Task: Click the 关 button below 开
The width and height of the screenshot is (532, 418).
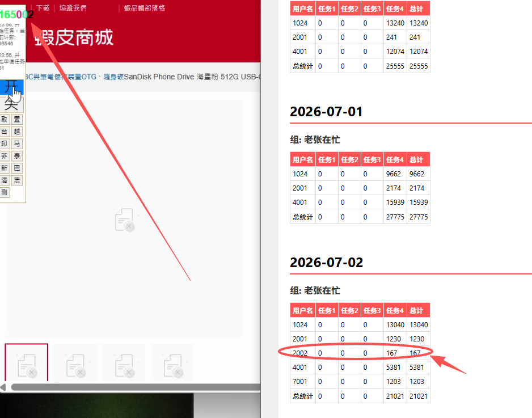Action: tap(11, 104)
